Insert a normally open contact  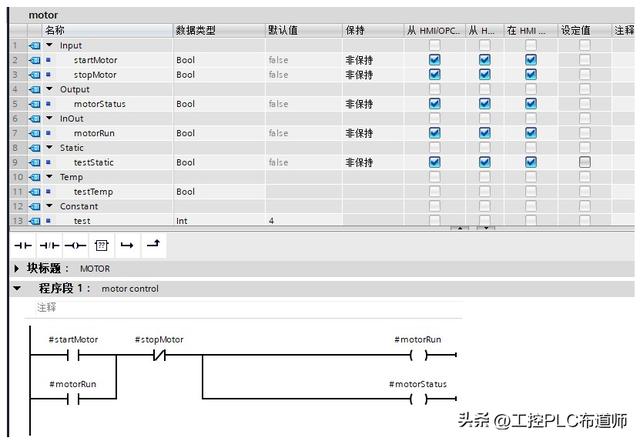[23, 245]
